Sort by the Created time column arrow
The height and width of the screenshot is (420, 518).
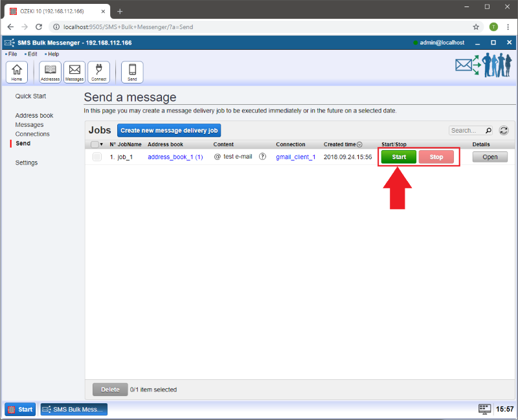[x=360, y=144]
